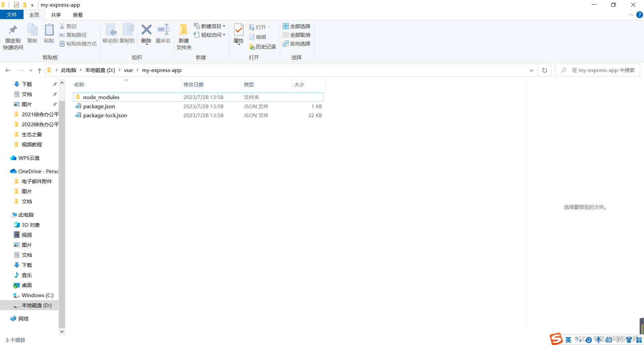
Task: Click navigation pane scroll up arrow
Action: (62, 82)
